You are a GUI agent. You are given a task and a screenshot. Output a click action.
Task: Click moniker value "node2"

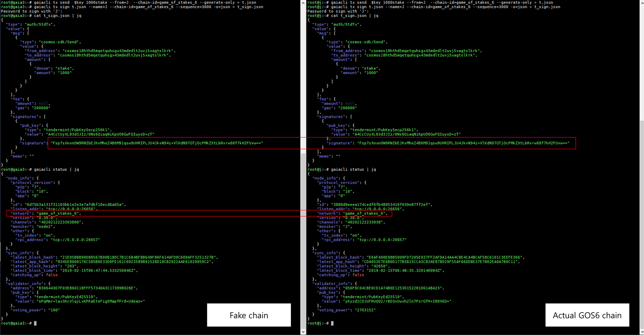click(x=47, y=227)
